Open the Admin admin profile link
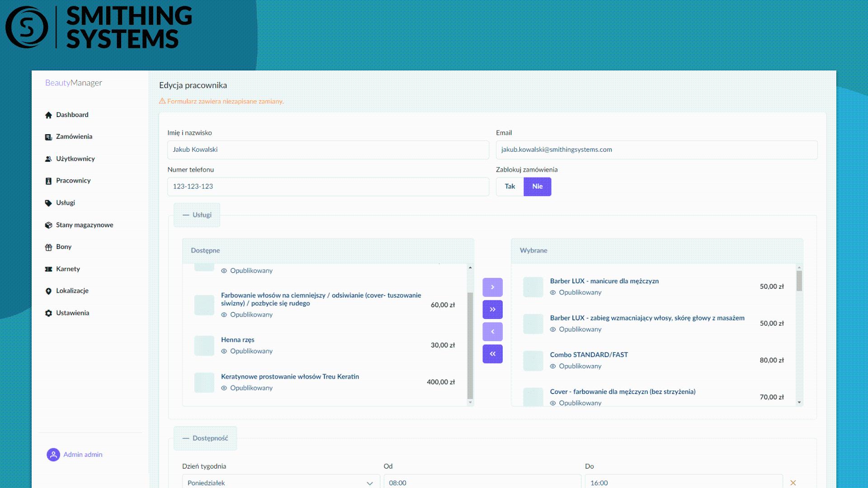Viewport: 868px width, 488px height. coord(83,455)
